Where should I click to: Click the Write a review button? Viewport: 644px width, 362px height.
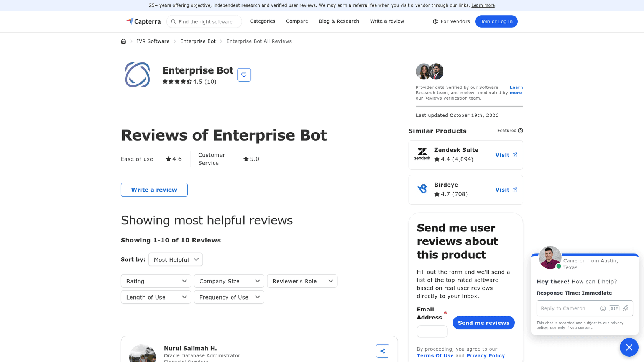click(154, 190)
